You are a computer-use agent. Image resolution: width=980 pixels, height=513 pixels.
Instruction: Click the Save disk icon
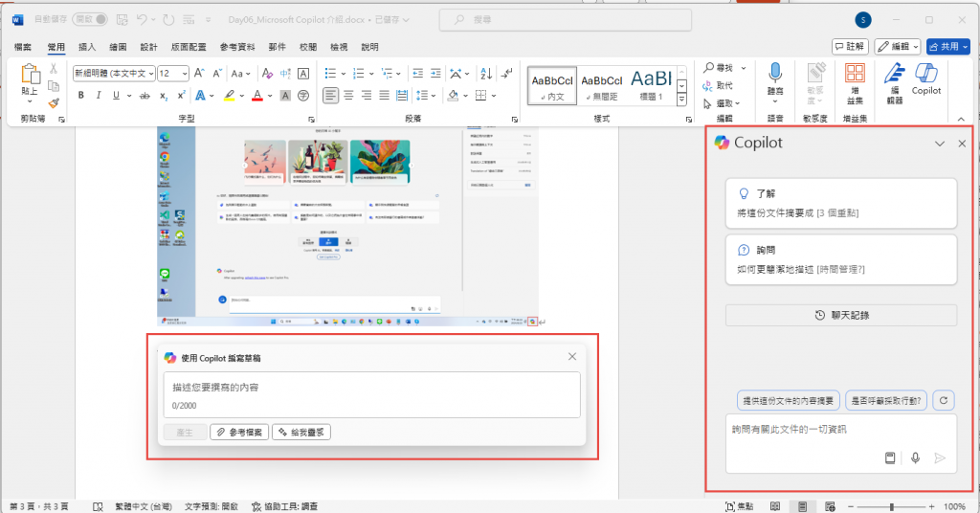pos(122,20)
